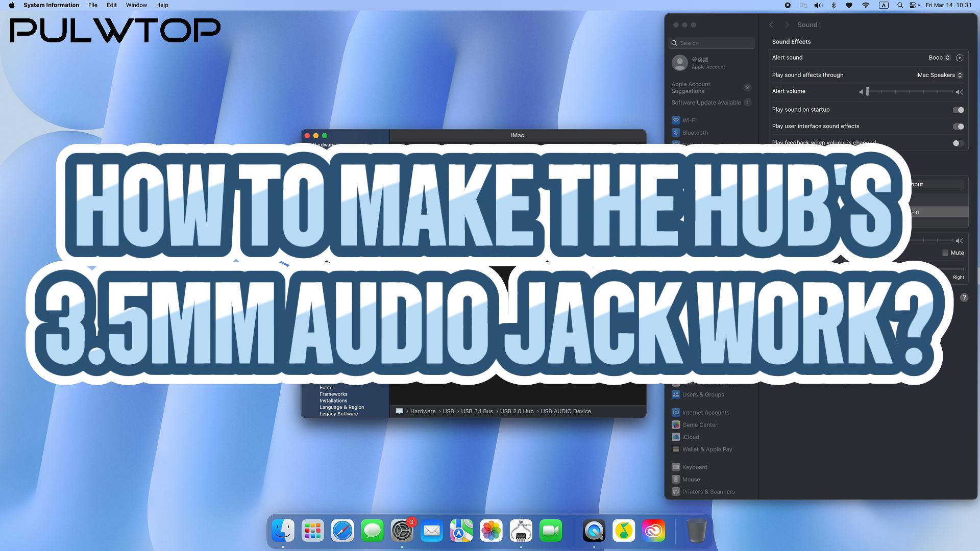Open System Information Dock icon
The height and width of the screenshot is (551, 980).
(x=521, y=531)
